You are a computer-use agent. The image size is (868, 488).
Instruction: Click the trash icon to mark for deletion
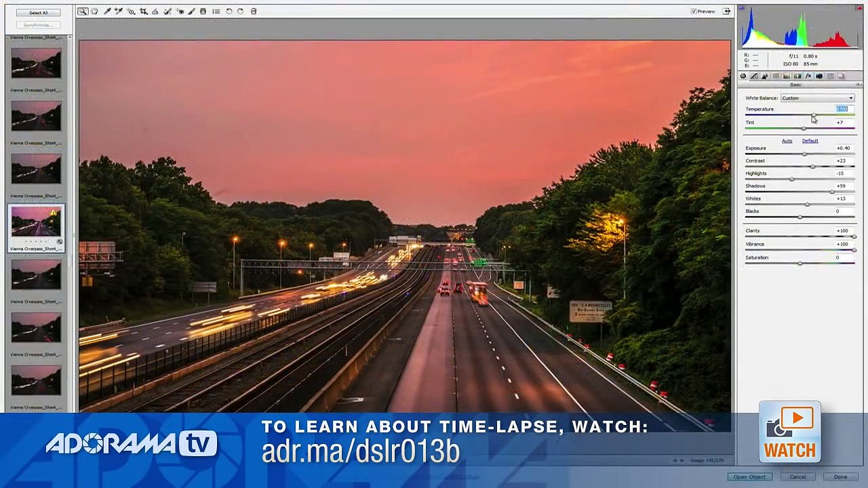254,12
